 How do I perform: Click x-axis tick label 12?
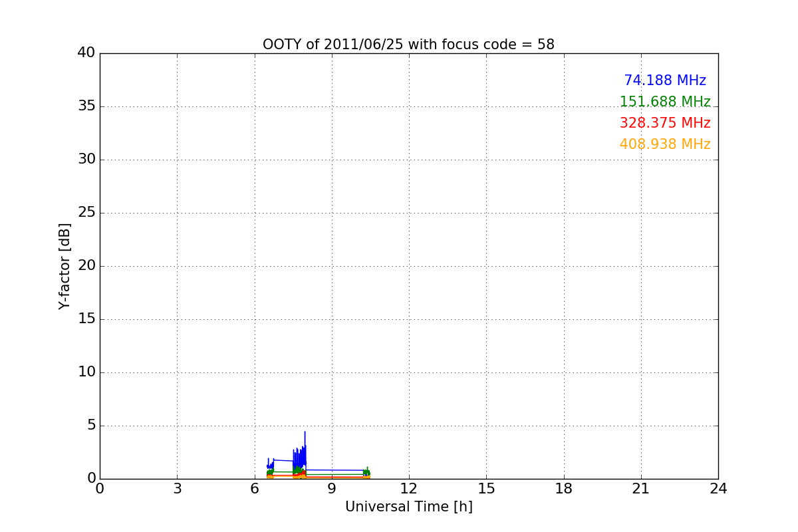point(408,489)
